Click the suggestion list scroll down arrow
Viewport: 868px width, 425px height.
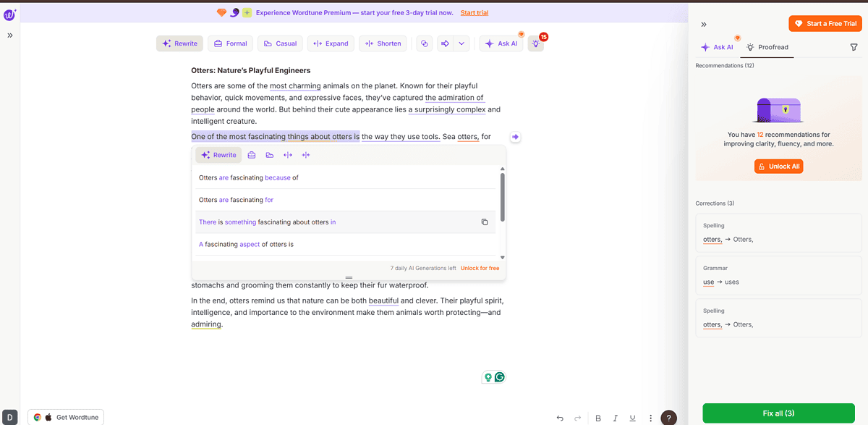click(x=503, y=257)
